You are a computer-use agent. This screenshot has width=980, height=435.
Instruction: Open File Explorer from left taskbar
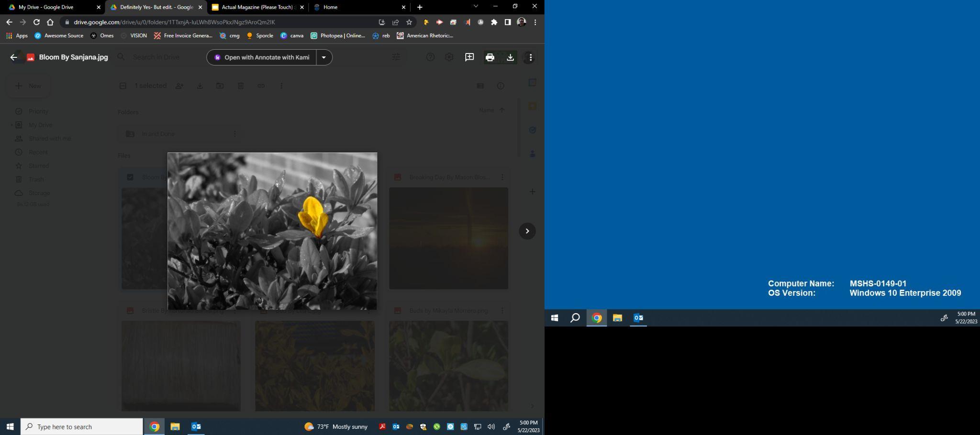tap(175, 427)
